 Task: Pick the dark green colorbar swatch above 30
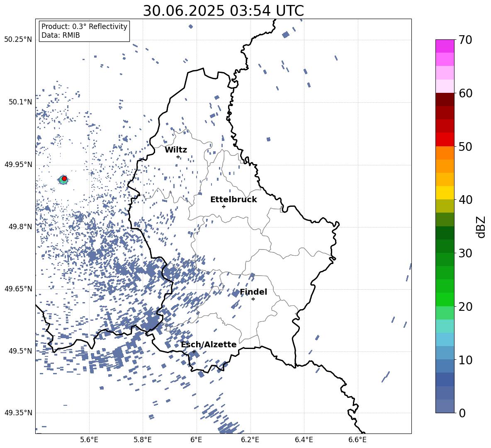445,246
